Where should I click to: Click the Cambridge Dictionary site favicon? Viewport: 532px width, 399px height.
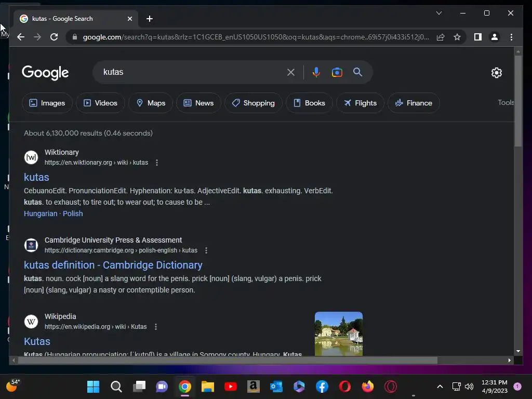(31, 245)
